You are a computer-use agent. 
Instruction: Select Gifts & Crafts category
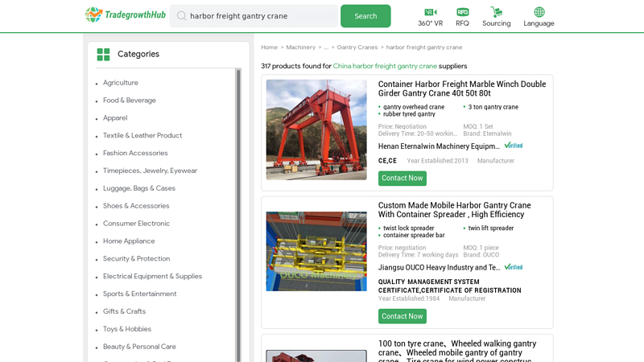point(124,311)
